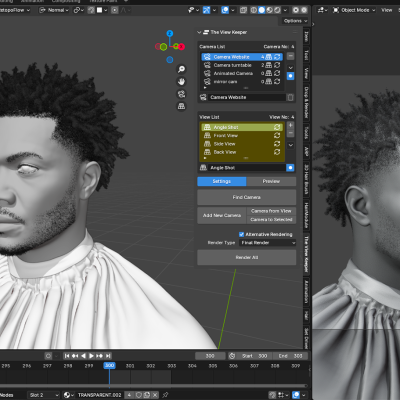Toggle blue dot button beside Camera List
The height and width of the screenshot is (400, 400).
[x=291, y=76]
